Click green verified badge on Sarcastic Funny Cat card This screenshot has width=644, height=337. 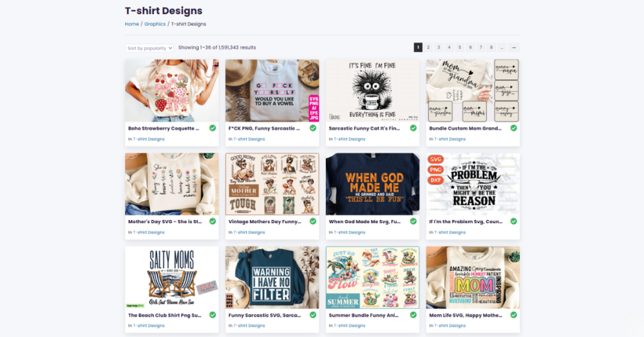point(413,128)
